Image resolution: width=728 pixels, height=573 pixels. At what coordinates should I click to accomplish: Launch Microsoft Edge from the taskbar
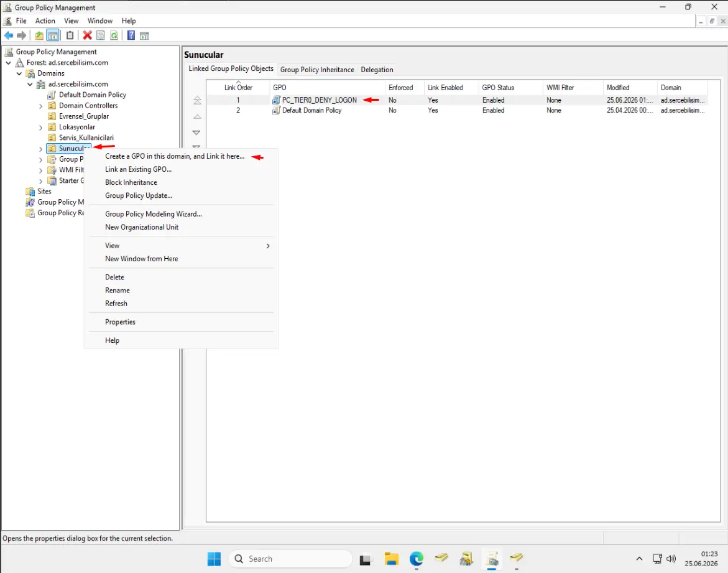[417, 559]
